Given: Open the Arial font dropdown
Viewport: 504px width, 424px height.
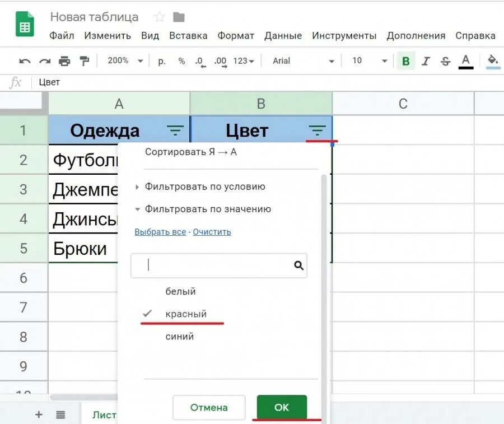Looking at the screenshot, I should click(304, 60).
